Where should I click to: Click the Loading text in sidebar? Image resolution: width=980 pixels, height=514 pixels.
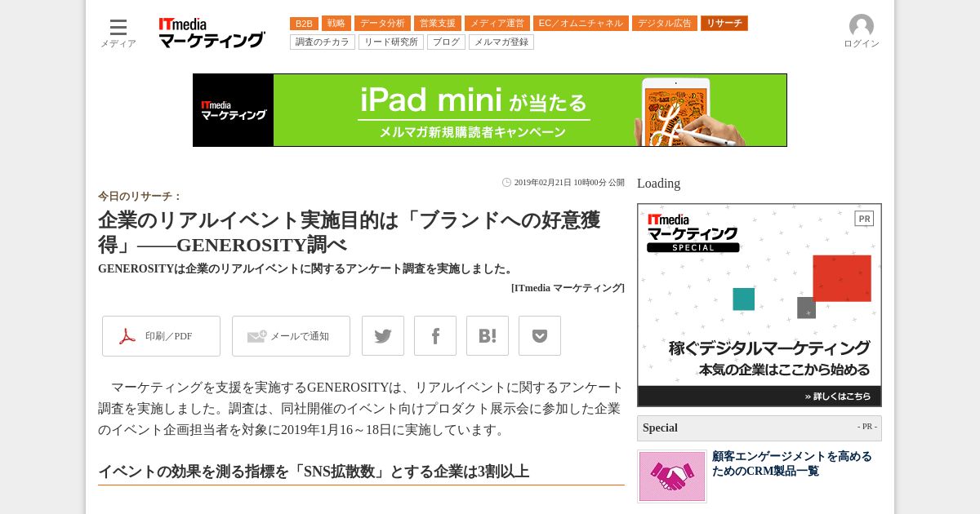(658, 184)
